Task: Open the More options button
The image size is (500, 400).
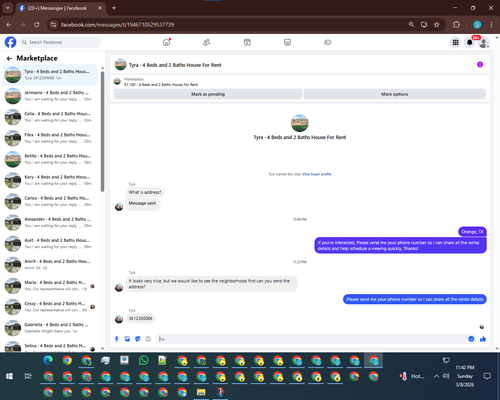Action: click(395, 94)
